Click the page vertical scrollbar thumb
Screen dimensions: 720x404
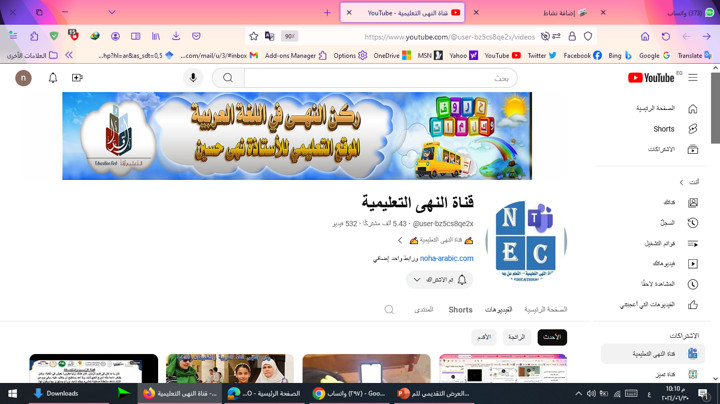(715, 108)
